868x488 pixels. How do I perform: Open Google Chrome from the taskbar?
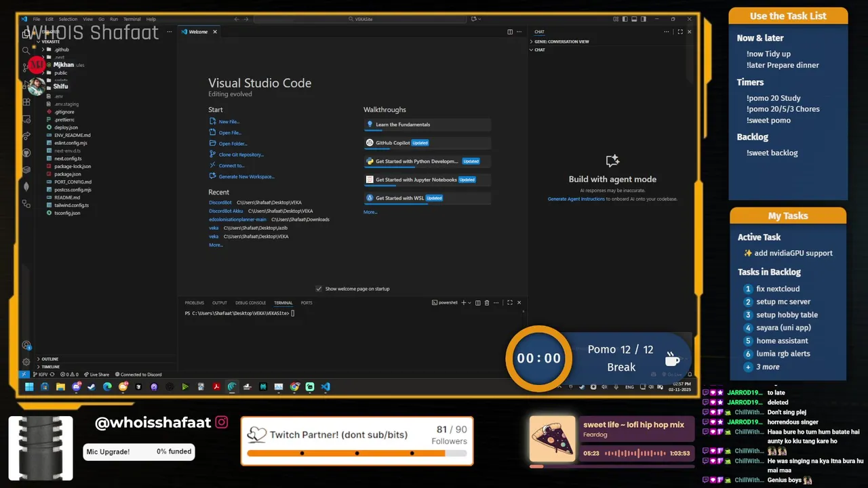pos(294,387)
